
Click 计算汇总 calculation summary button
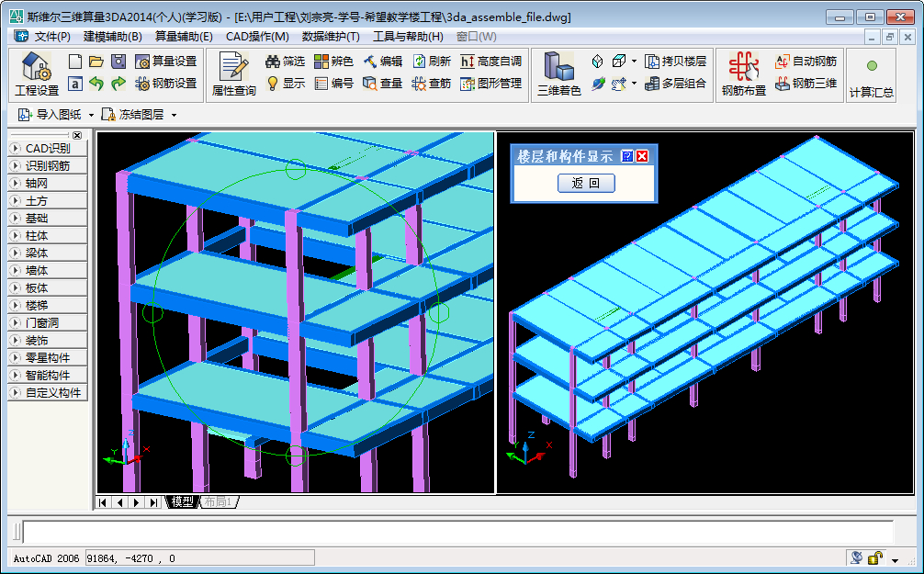(871, 75)
